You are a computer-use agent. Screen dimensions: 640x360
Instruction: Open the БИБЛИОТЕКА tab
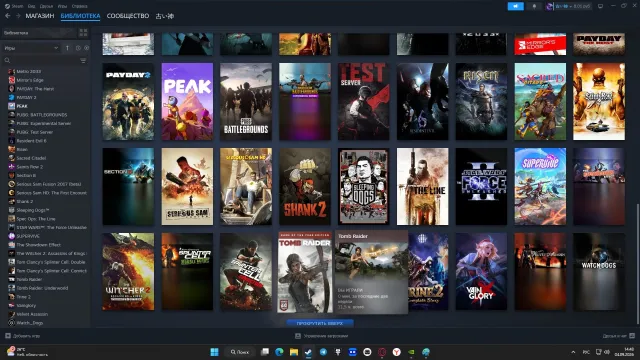tap(80, 16)
